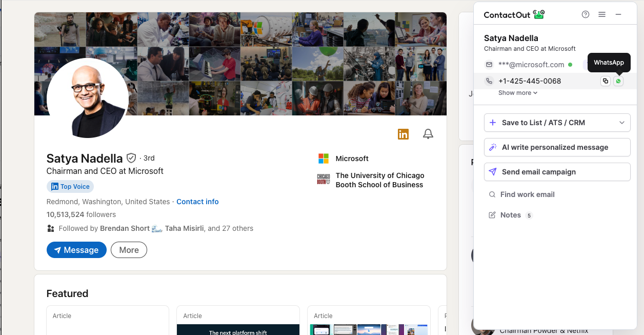The image size is (644, 335).
Task: Click AI write personalized message
Action: [557, 147]
